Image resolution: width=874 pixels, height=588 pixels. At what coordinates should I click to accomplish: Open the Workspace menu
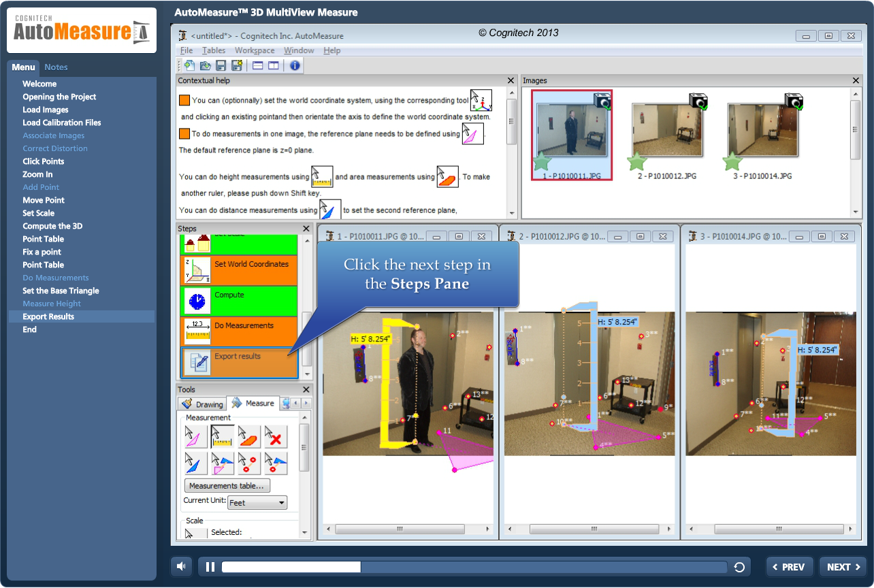click(x=255, y=50)
